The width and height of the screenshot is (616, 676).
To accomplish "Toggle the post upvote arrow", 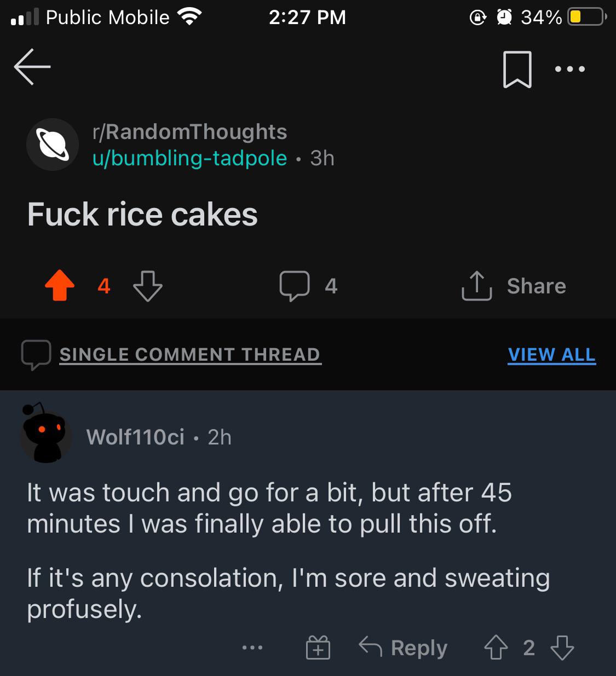I will point(60,286).
